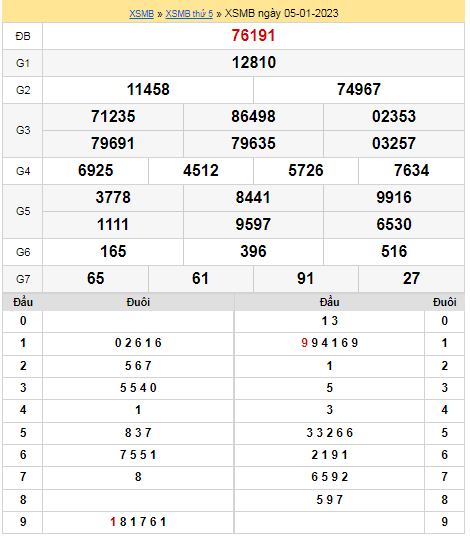
Task: Select G7 number 27
Action: click(x=411, y=278)
